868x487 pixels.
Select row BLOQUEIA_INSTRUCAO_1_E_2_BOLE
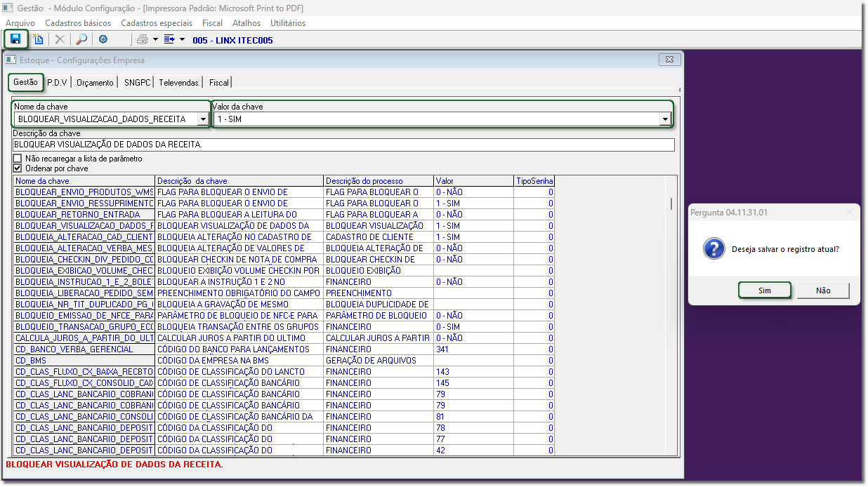point(284,281)
